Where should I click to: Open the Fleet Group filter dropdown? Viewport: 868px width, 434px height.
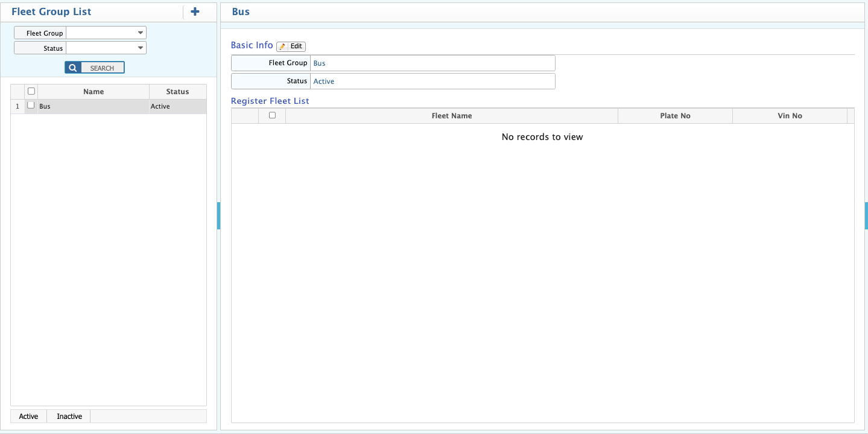pyautogui.click(x=140, y=33)
